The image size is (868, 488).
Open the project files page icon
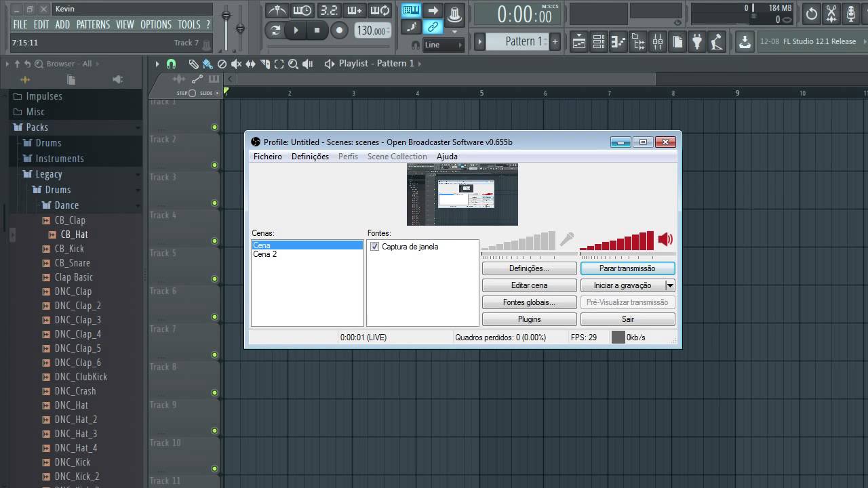point(677,42)
